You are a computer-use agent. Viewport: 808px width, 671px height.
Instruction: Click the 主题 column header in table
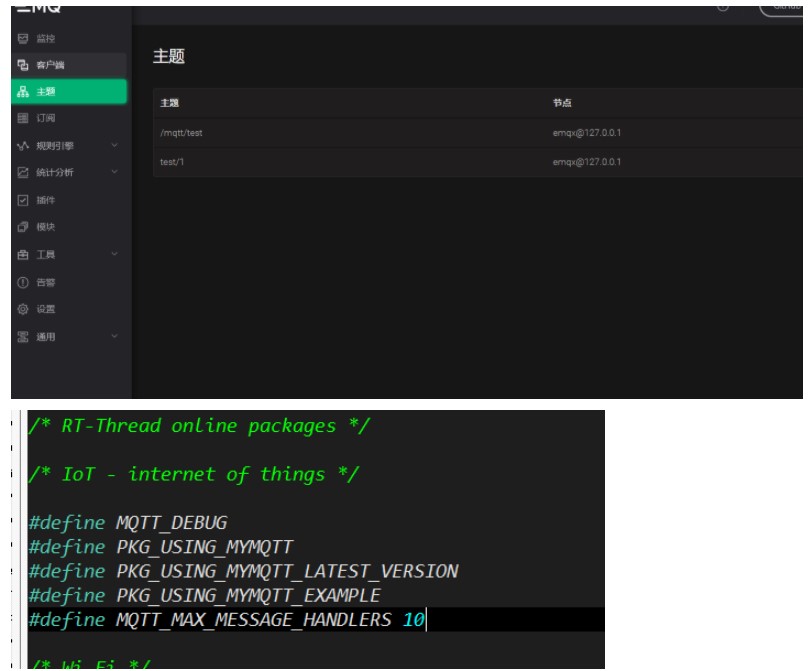[169, 103]
